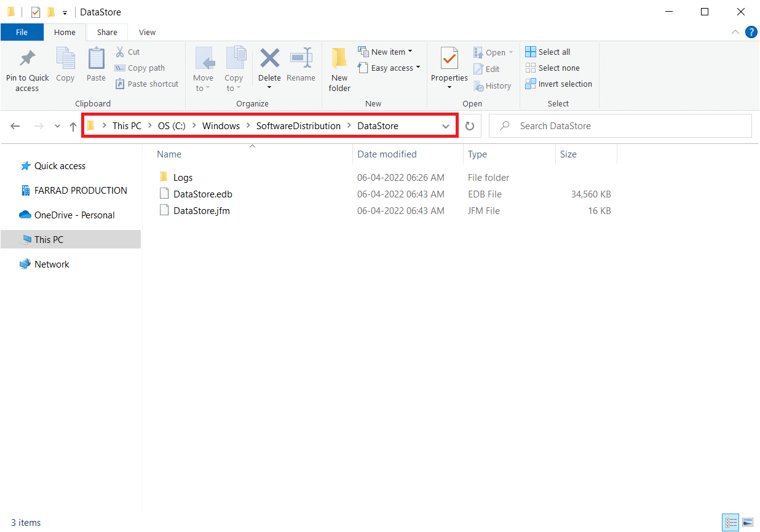Image resolution: width=760 pixels, height=532 pixels.
Task: Click the Open ribbon button
Action: 493,52
